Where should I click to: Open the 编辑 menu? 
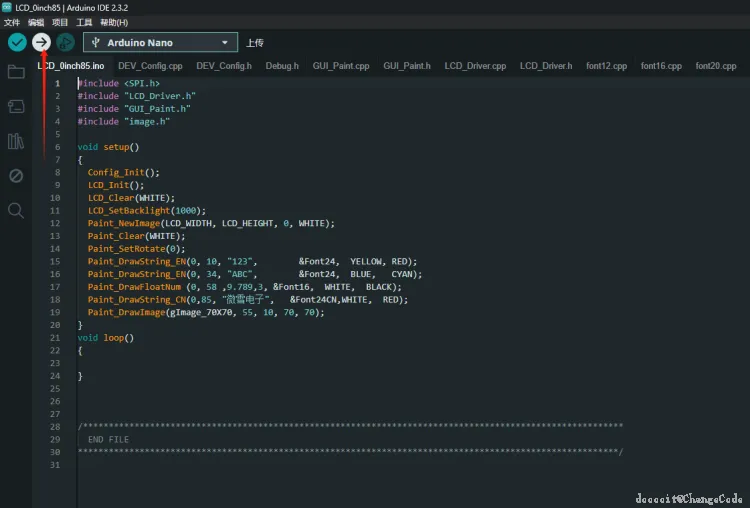point(36,22)
